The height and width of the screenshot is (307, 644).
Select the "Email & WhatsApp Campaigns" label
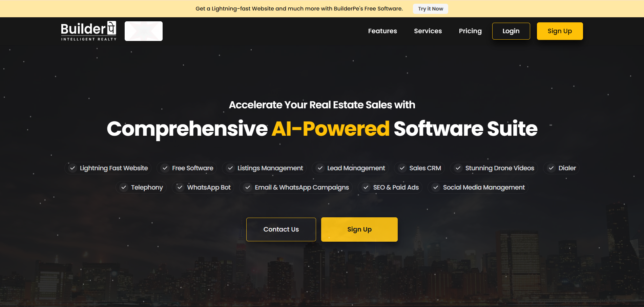[302, 188]
